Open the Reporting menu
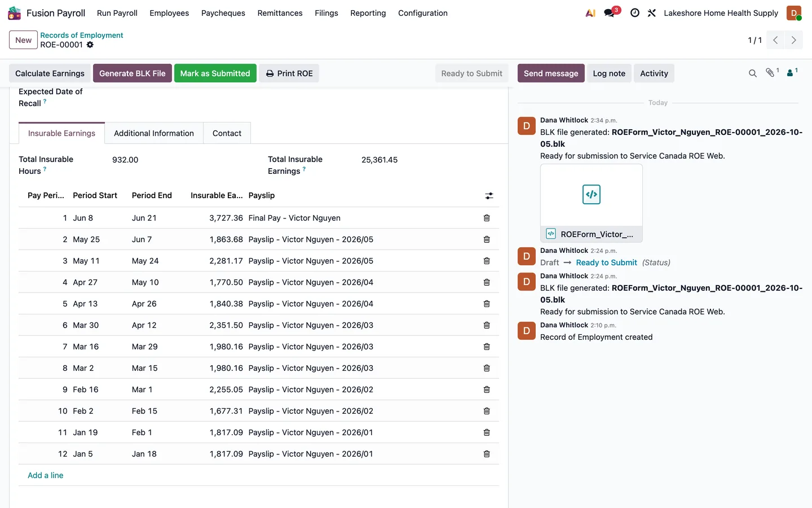 pyautogui.click(x=368, y=13)
